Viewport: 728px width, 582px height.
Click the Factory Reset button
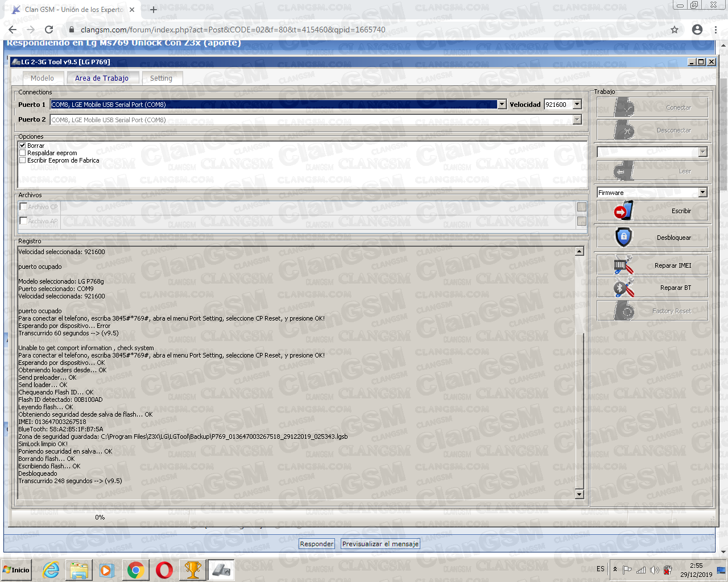pos(652,311)
